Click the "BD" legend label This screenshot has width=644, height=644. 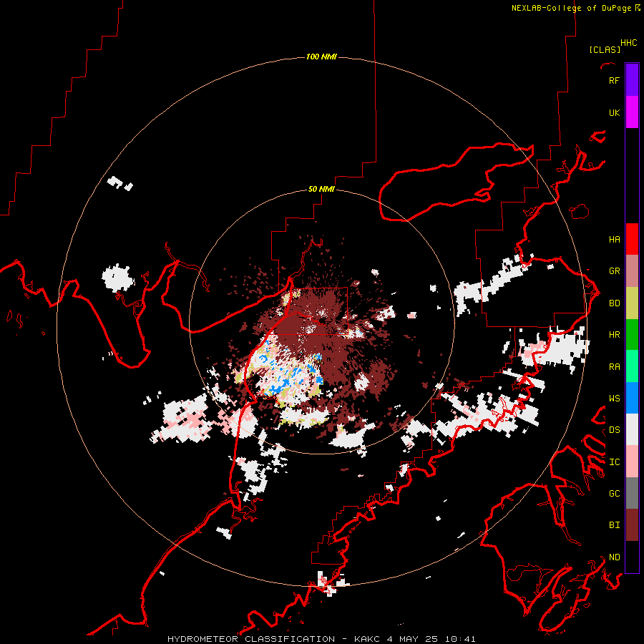point(614,303)
